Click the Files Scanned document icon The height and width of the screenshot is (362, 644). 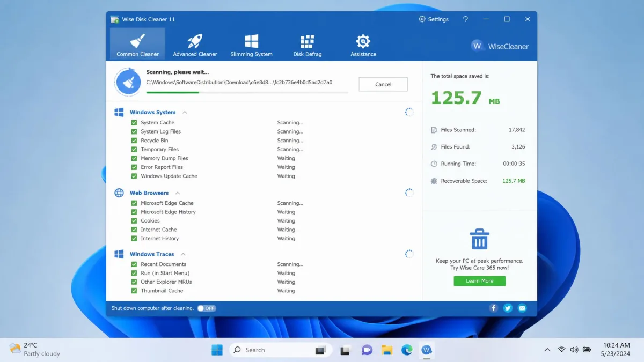pyautogui.click(x=434, y=130)
